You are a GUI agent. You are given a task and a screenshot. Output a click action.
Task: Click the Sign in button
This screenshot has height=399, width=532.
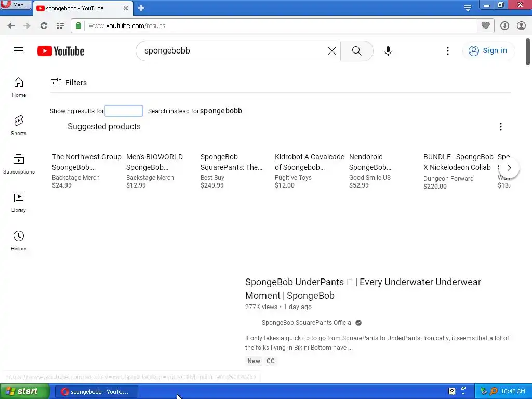(488, 50)
